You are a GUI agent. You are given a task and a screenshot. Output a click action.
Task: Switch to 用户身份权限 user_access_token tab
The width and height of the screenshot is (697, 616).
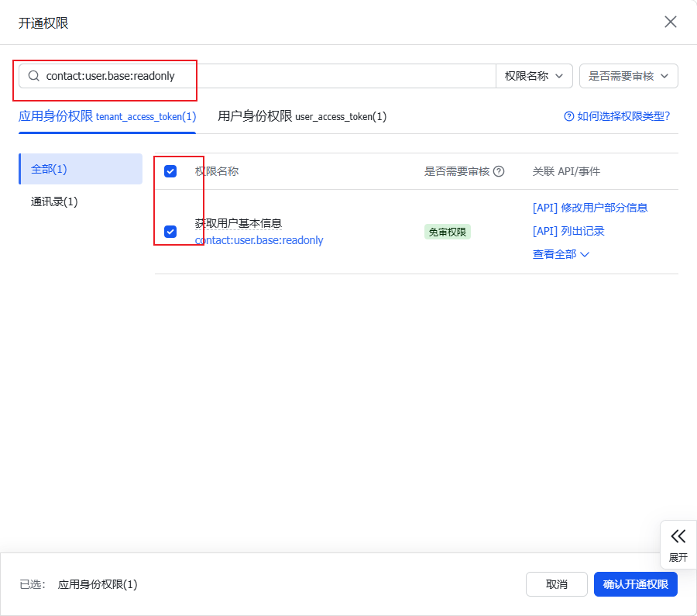coord(302,116)
